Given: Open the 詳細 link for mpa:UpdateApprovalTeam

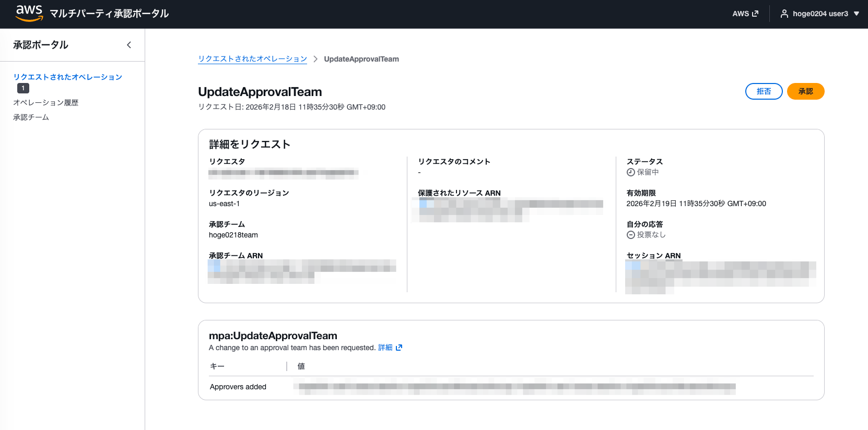Looking at the screenshot, I should [x=385, y=348].
